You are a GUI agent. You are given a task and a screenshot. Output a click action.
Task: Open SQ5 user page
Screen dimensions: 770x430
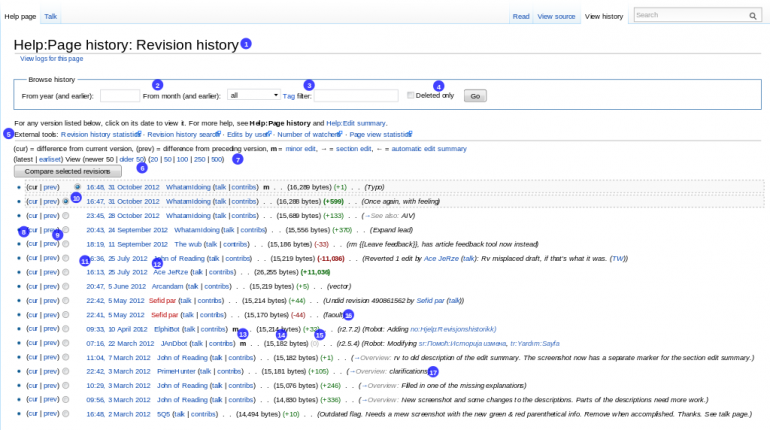click(x=163, y=414)
